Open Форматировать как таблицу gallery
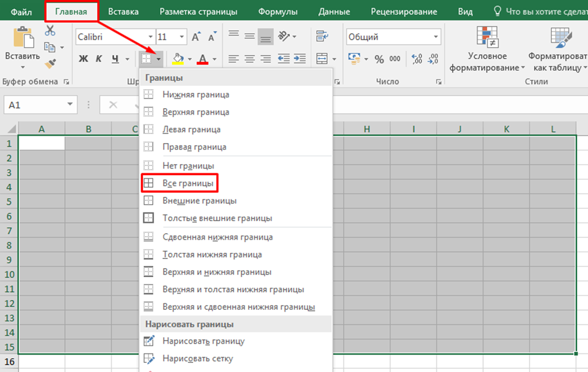This screenshot has height=372, width=588. (558, 49)
